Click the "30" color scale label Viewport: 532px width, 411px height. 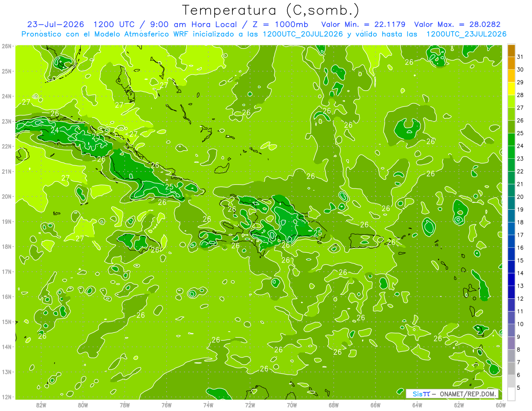pos(520,70)
